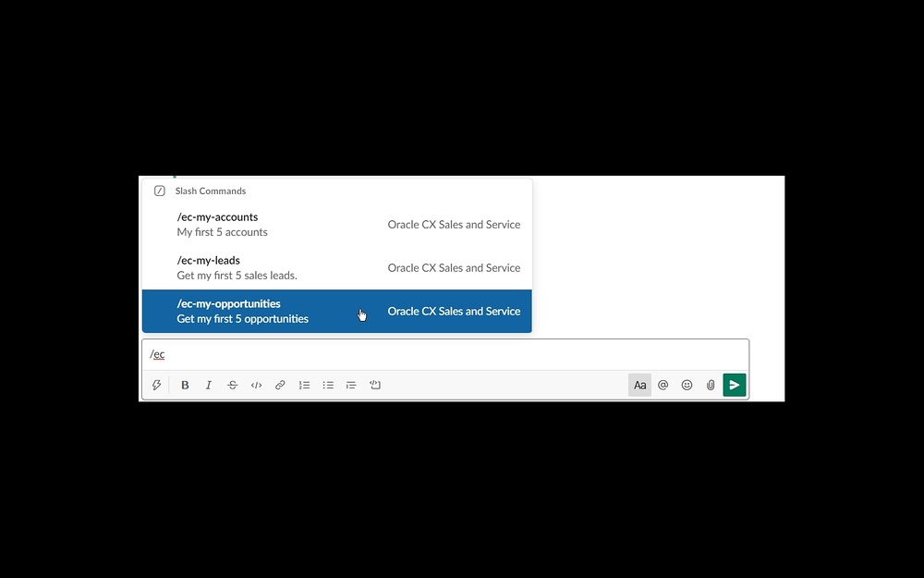Hide formatting toolbar with Aa button
Image resolution: width=924 pixels, height=578 pixels.
coord(640,385)
